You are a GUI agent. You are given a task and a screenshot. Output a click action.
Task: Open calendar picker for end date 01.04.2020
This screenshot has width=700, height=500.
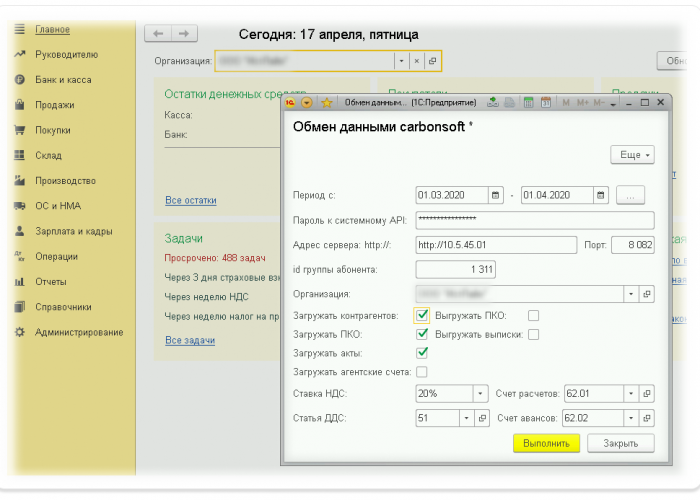[x=601, y=196]
